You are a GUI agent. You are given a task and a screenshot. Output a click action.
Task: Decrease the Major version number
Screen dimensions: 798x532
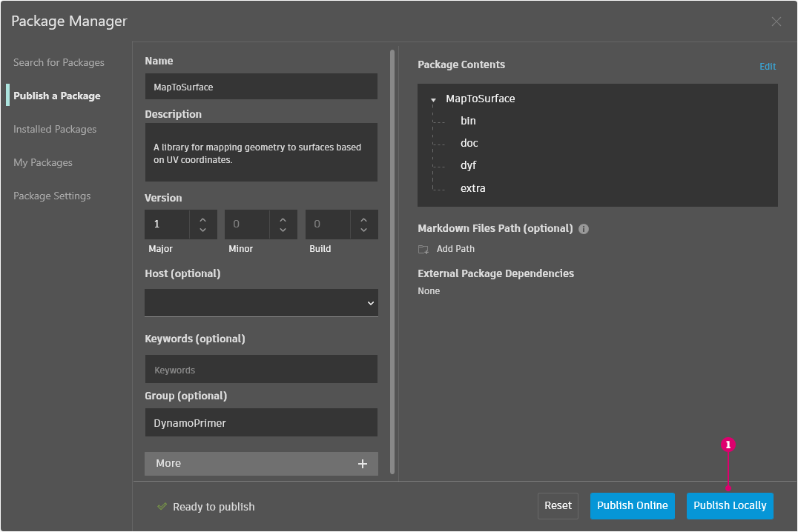coord(202,230)
